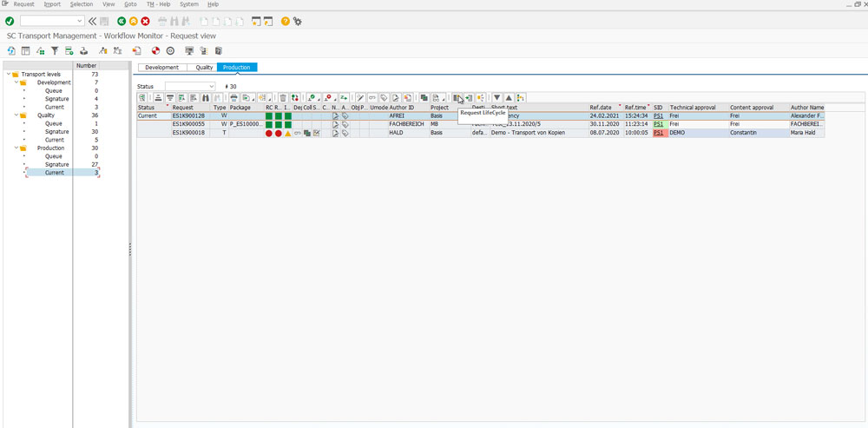Open the Goto menu
The image size is (868, 428).
[x=131, y=3]
